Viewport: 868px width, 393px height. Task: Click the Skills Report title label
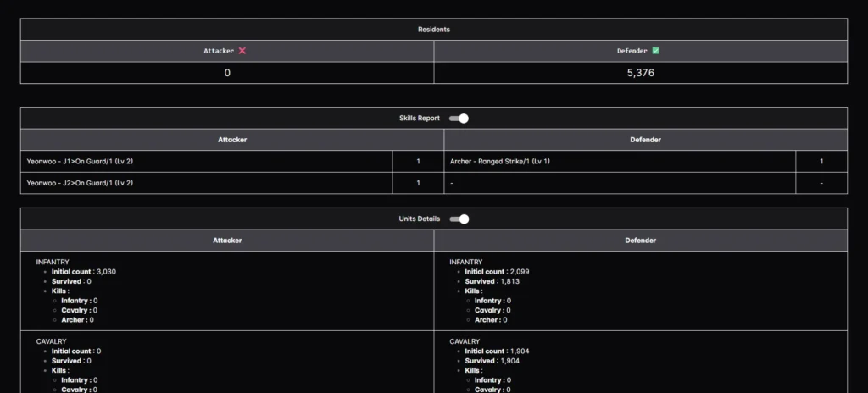pos(420,119)
